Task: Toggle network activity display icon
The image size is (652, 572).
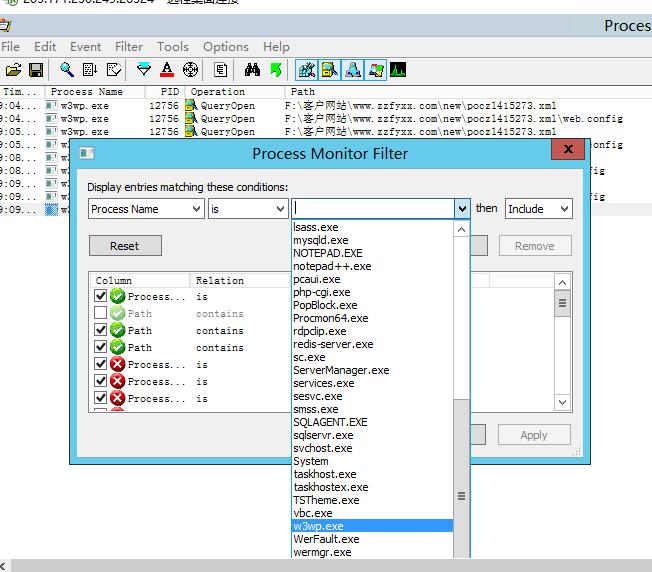Action: 353,70
